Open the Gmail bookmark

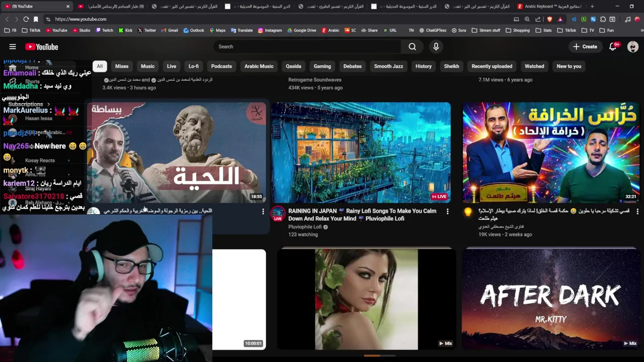tap(170, 30)
